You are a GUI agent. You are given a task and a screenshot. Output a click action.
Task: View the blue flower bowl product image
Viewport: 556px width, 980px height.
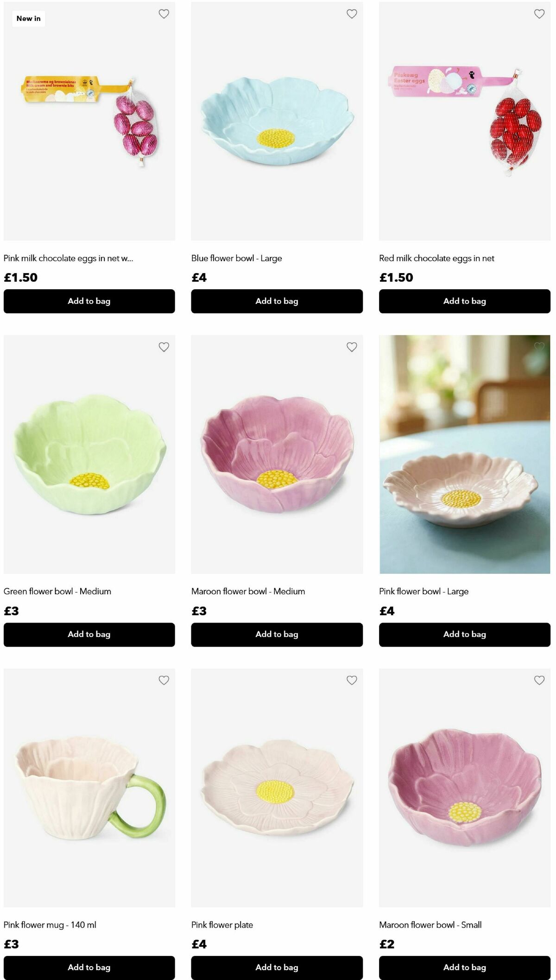click(x=277, y=121)
